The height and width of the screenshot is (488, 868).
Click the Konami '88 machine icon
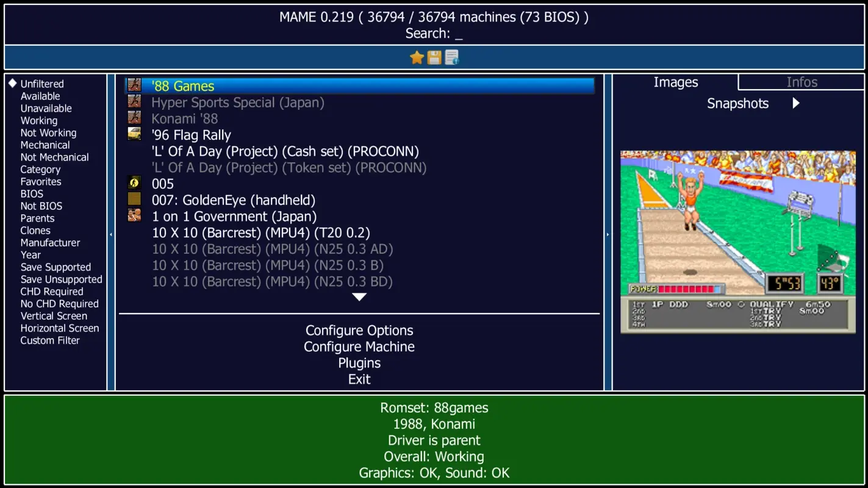(x=134, y=118)
